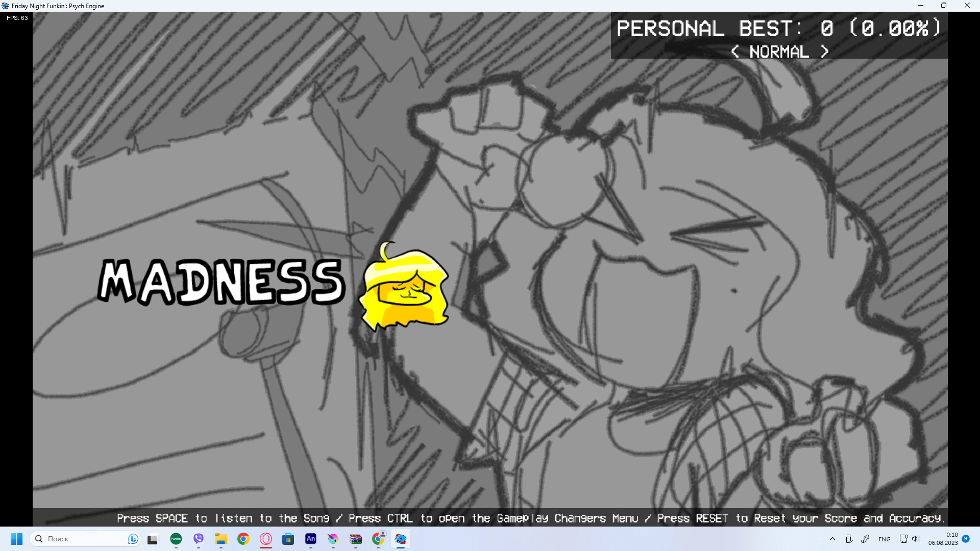Click the yellow-haired character icon beside MADNESS
Viewport: 980px width, 551px height.
click(403, 286)
